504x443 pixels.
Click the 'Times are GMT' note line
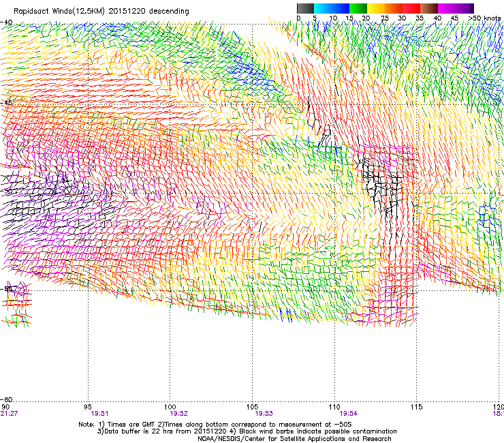215,425
